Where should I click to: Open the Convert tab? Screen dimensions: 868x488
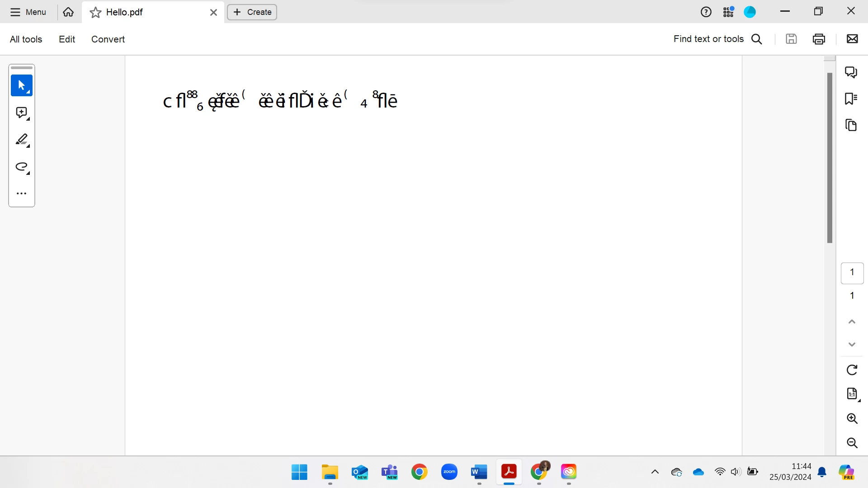click(108, 39)
